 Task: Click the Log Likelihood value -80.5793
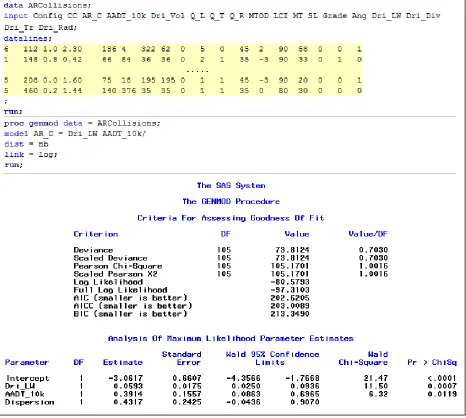pos(290,282)
